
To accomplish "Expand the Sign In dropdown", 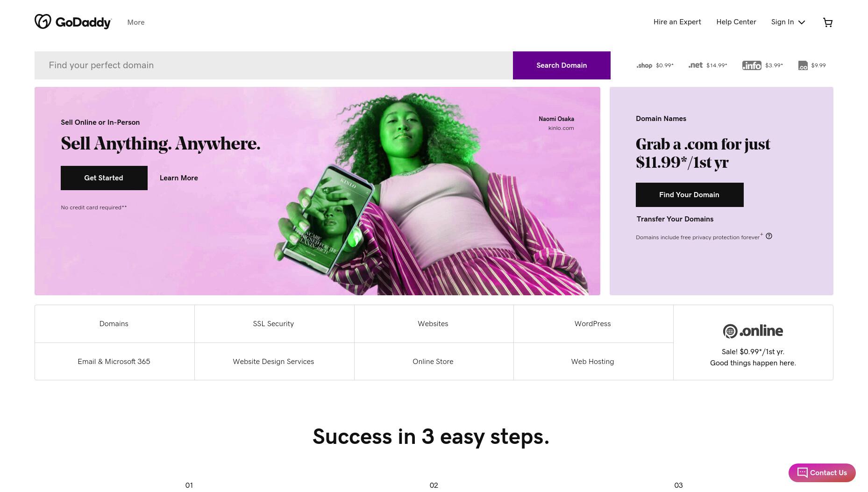I will tap(788, 22).
